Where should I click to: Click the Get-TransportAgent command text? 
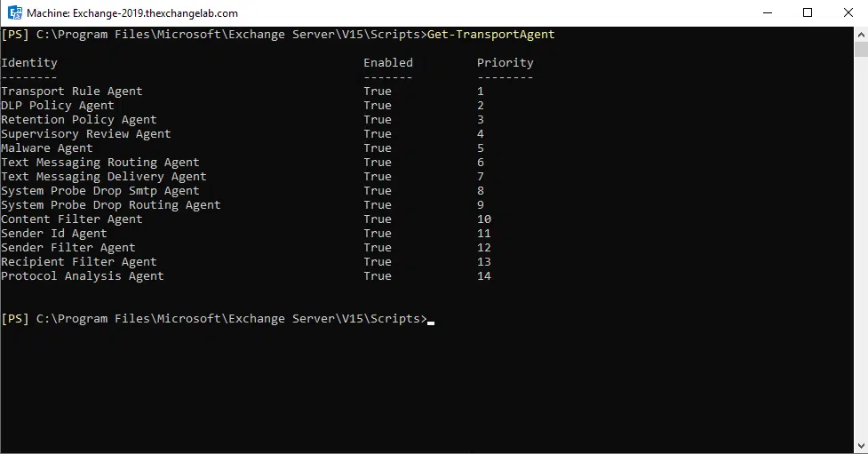coord(491,35)
